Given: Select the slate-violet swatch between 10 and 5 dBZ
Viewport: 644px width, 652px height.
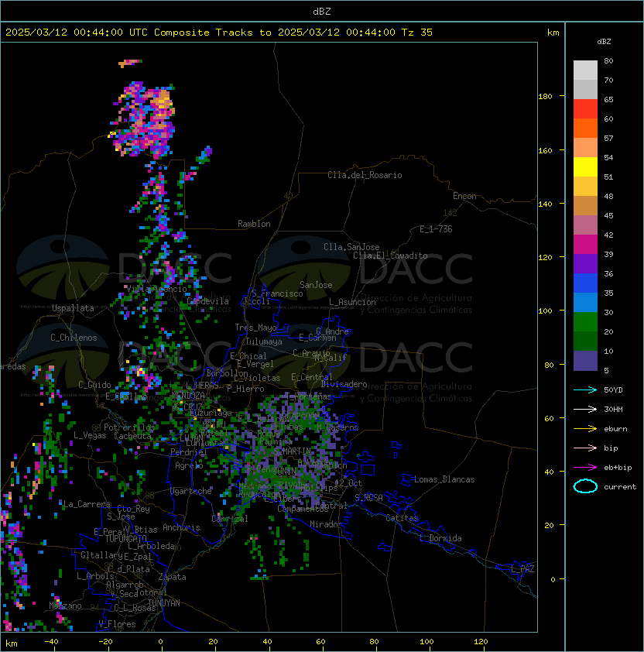Looking at the screenshot, I should tap(585, 361).
